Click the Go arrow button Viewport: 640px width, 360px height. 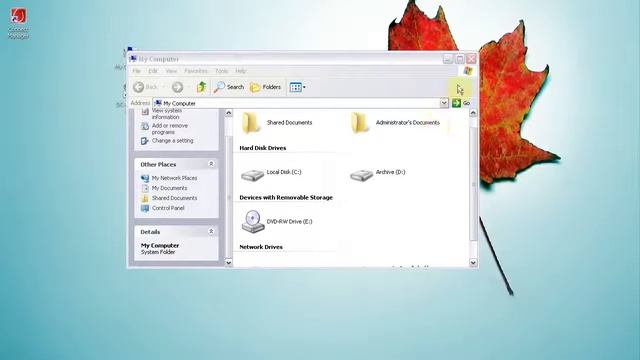pyautogui.click(x=456, y=103)
